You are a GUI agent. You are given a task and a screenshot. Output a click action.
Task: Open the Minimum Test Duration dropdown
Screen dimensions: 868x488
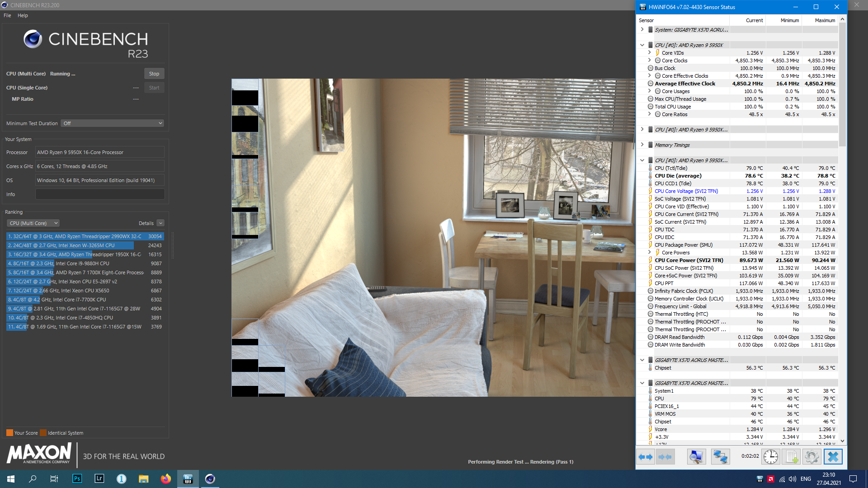click(x=112, y=123)
